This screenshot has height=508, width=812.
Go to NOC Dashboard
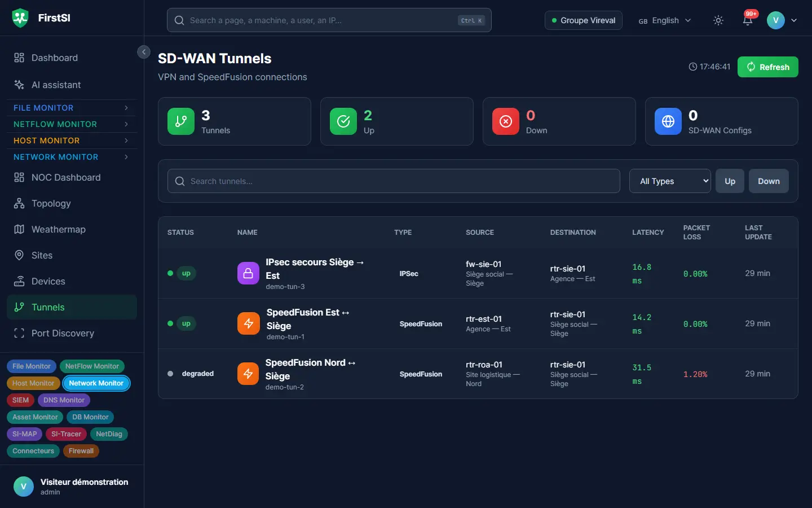tap(72, 177)
